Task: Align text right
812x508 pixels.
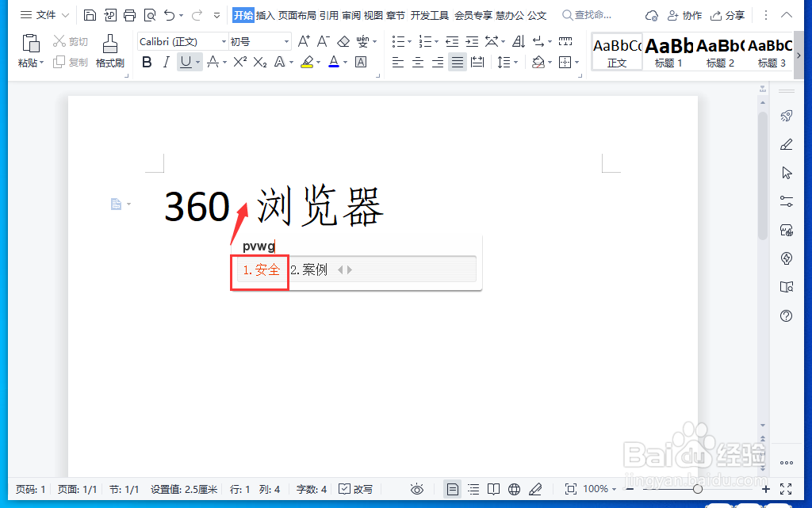Action: point(438,63)
